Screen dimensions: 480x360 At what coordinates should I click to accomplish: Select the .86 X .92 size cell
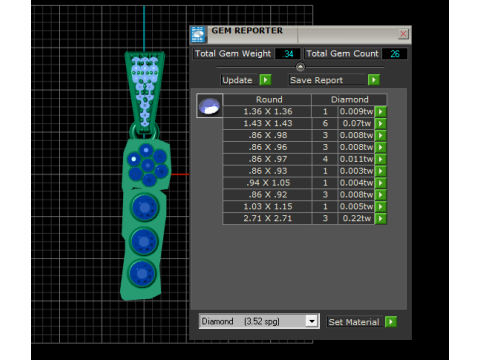point(267,195)
